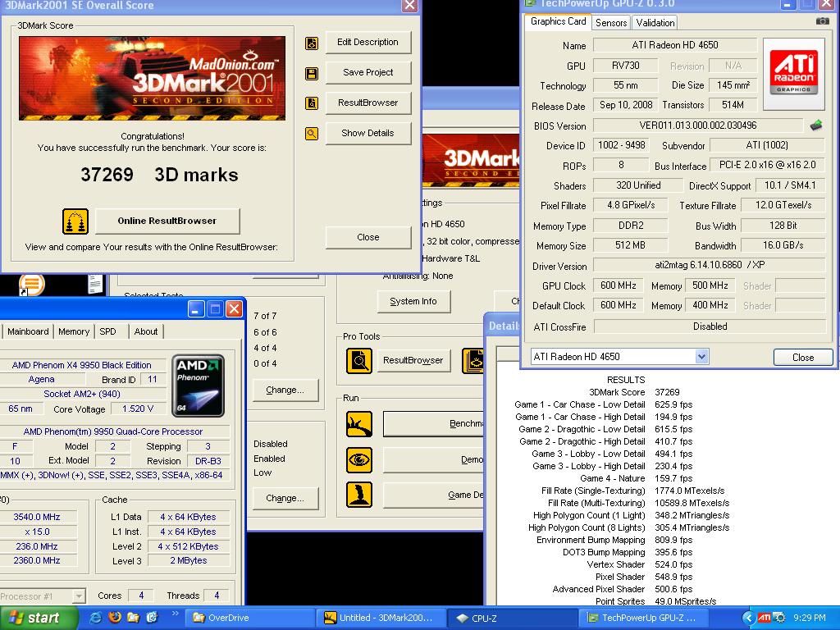Image resolution: width=840 pixels, height=630 pixels.
Task: Open the CPU-Z Mainboard tab
Action: [28, 331]
